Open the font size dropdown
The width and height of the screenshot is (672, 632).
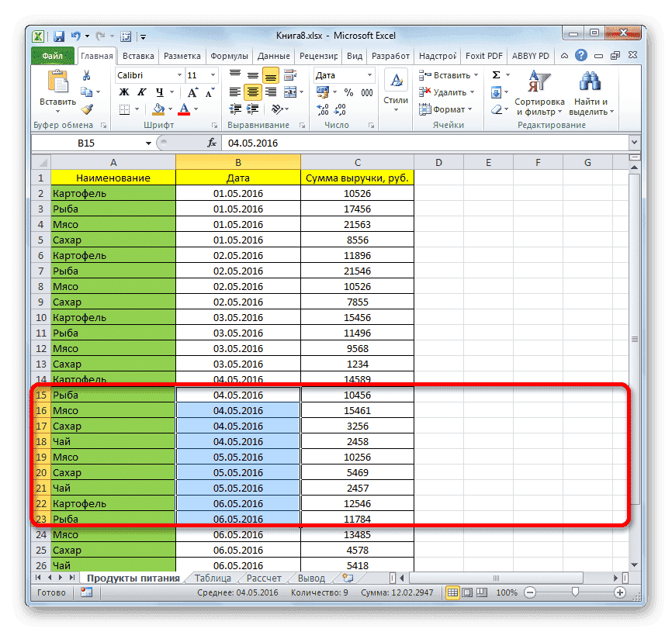[212, 74]
